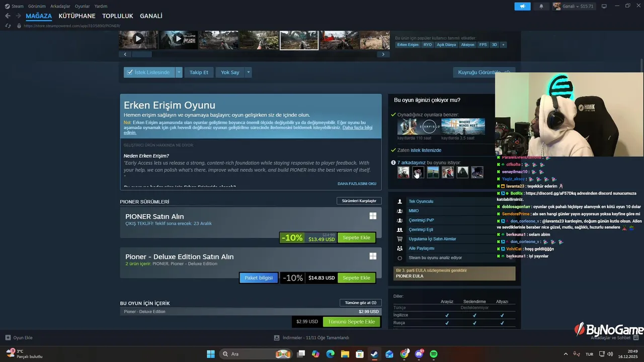This screenshot has height=362, width=644.
Task: Click the Tek Oyunculu feature icon
Action: tap(399, 201)
